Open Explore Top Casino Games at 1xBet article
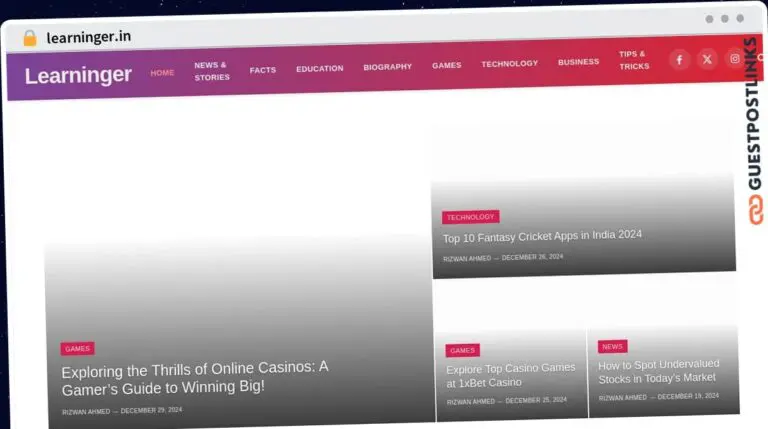This screenshot has width=768, height=429. tap(510, 375)
